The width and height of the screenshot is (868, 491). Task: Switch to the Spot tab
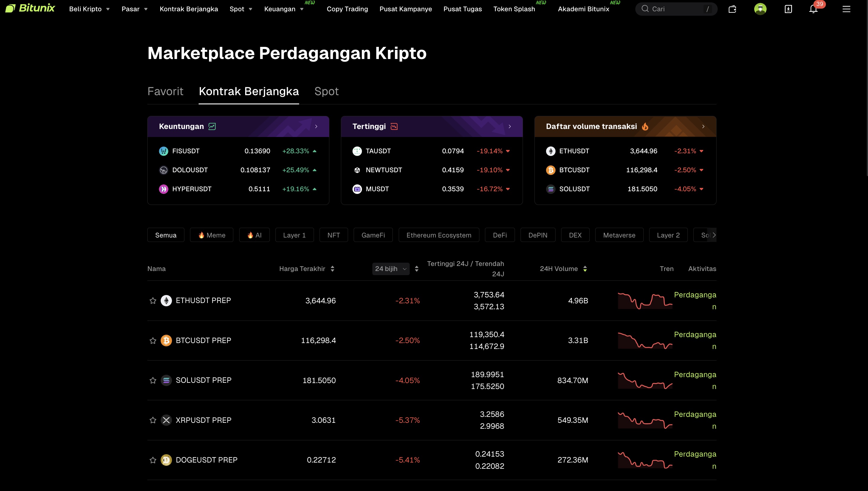pos(326,91)
